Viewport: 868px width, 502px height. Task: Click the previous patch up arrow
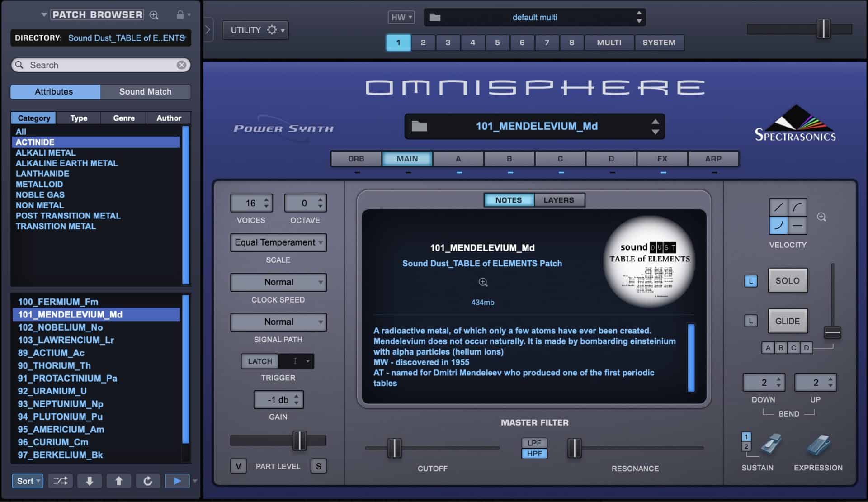click(x=118, y=481)
